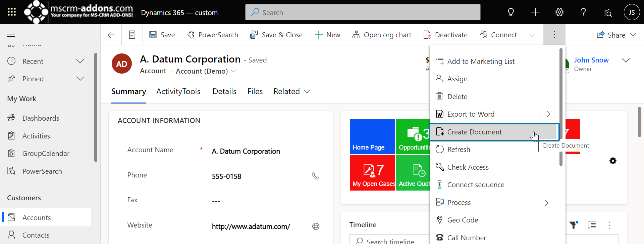Click the mscrm-addons.com logo
Image resolution: width=644 pixels, height=244 pixels.
(x=78, y=12)
